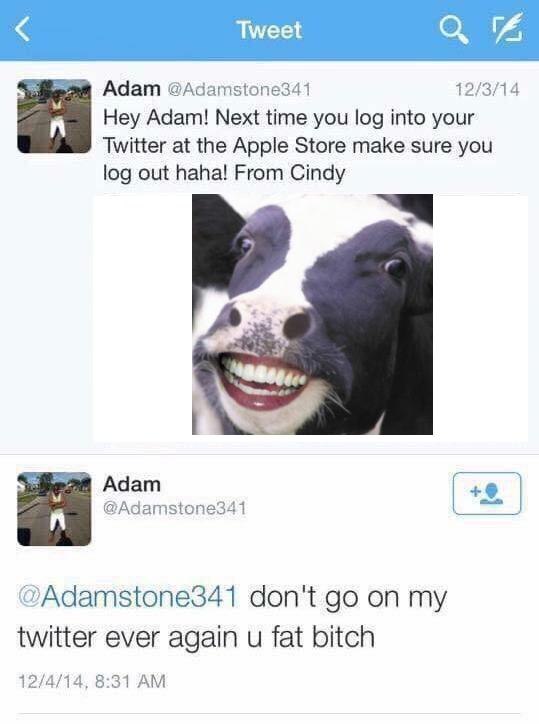
Task: Tap the 'From Cindy' sign-off text
Action: click(x=290, y=173)
